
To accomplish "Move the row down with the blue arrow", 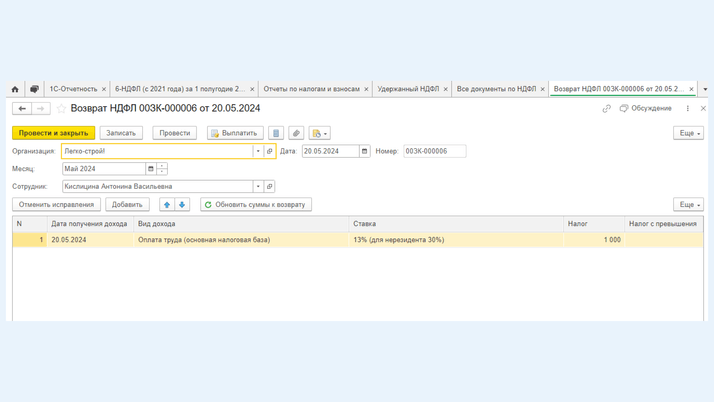I will 182,204.
